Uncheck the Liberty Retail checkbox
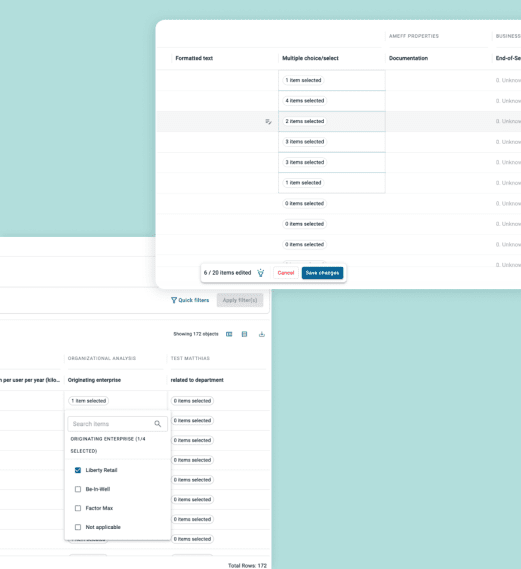The image size is (521, 569). (x=78, y=470)
